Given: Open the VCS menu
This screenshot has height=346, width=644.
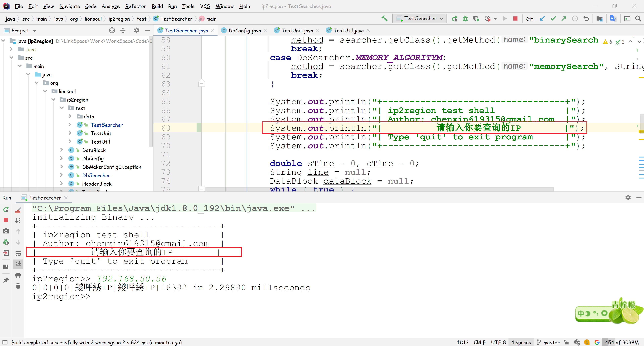Looking at the screenshot, I should point(205,6).
